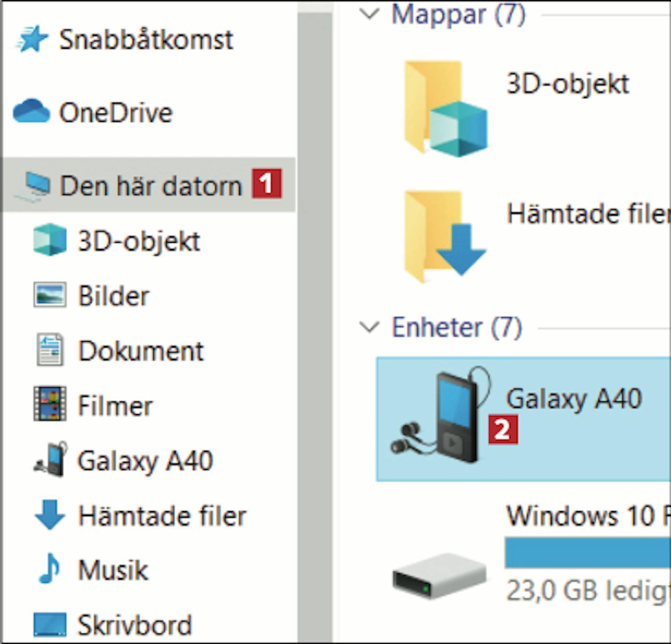Click the navigation pane vertical scrollbar
This screenshot has width=671, height=644.
(315, 313)
